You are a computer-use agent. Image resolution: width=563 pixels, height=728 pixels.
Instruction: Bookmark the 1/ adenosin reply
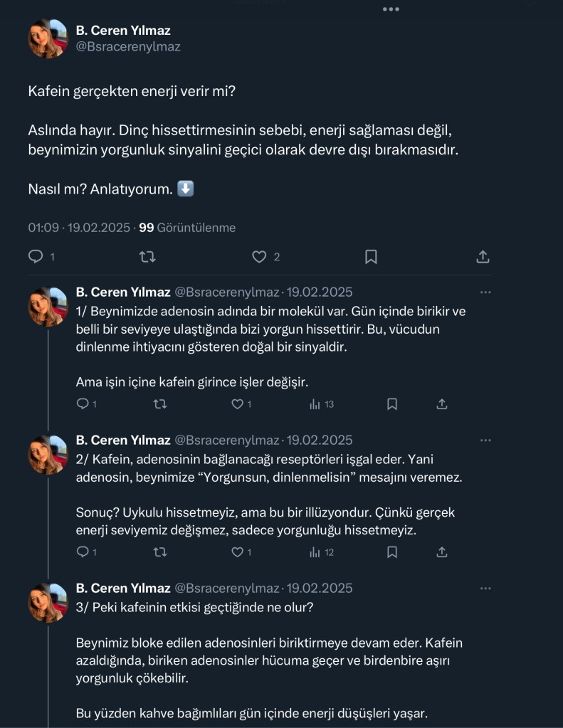[391, 404]
